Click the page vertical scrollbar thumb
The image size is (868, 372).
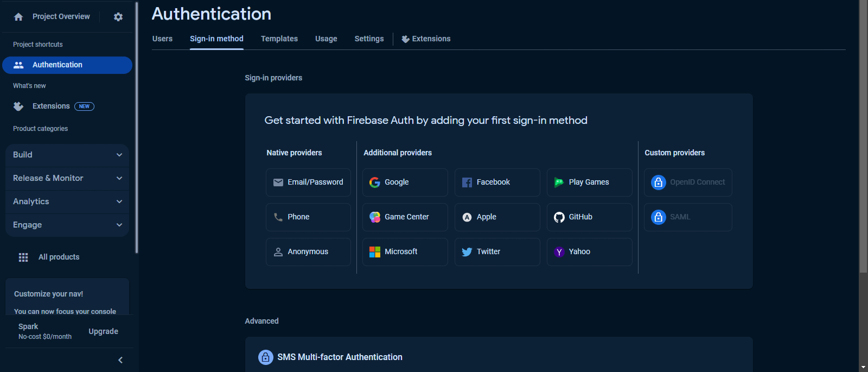(863, 136)
